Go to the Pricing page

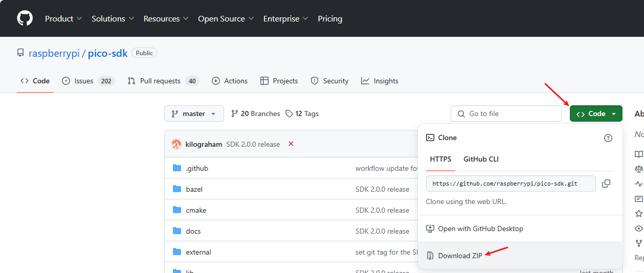[x=330, y=18]
